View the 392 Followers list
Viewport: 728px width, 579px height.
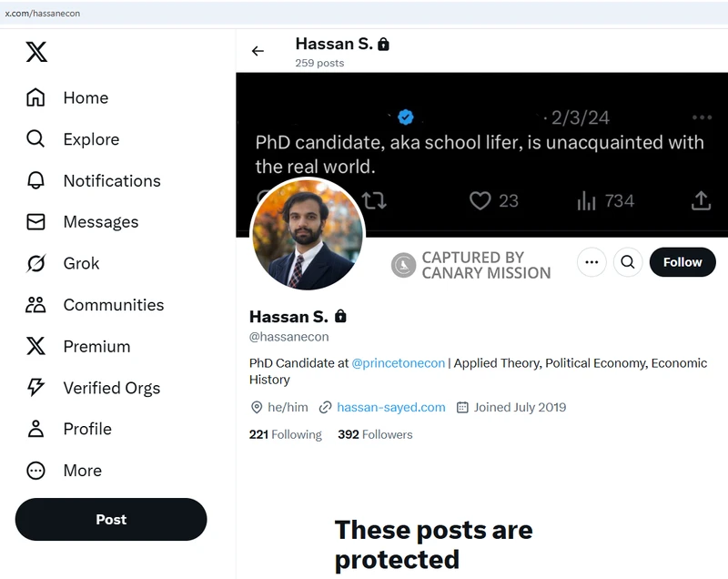point(375,434)
